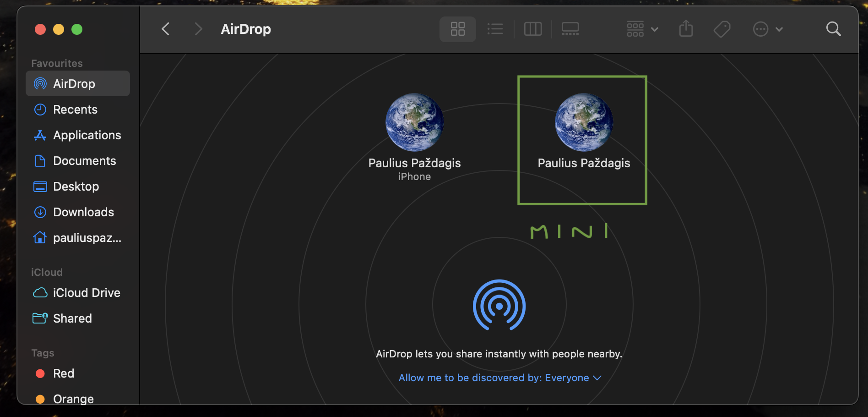Open Desktop folder in sidebar
Viewport: 868px width, 417px height.
(78, 187)
